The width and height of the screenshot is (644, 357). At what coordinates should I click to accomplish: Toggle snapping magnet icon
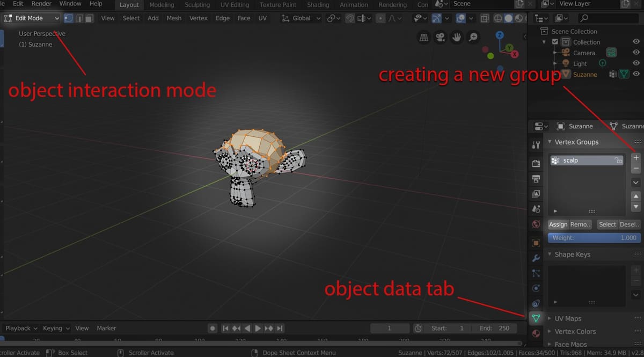350,18
